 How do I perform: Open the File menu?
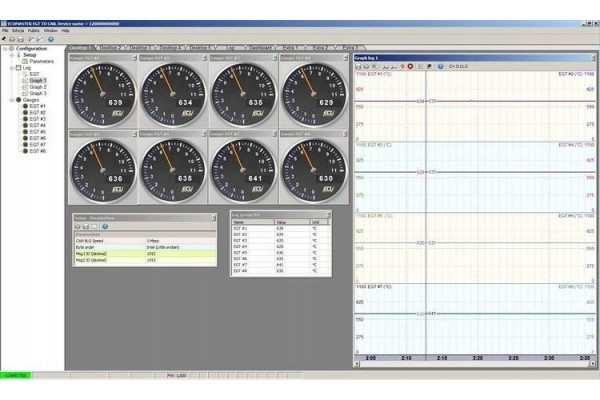click(x=5, y=31)
